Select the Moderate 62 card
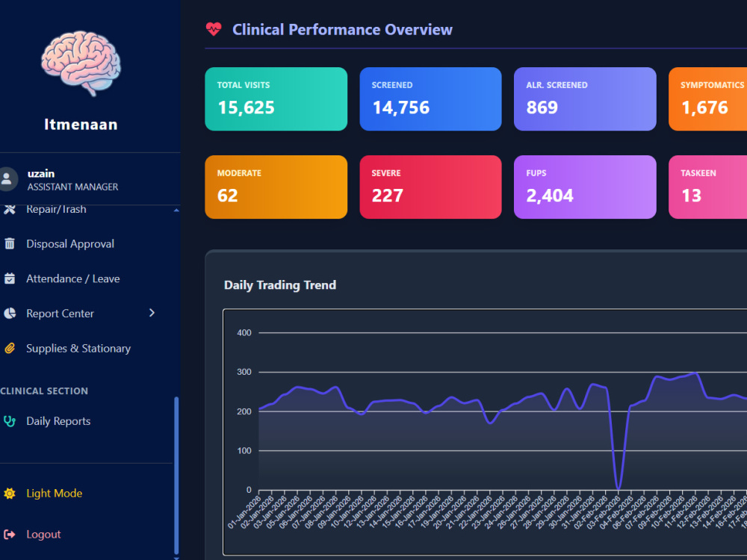747x560 pixels. pos(276,187)
